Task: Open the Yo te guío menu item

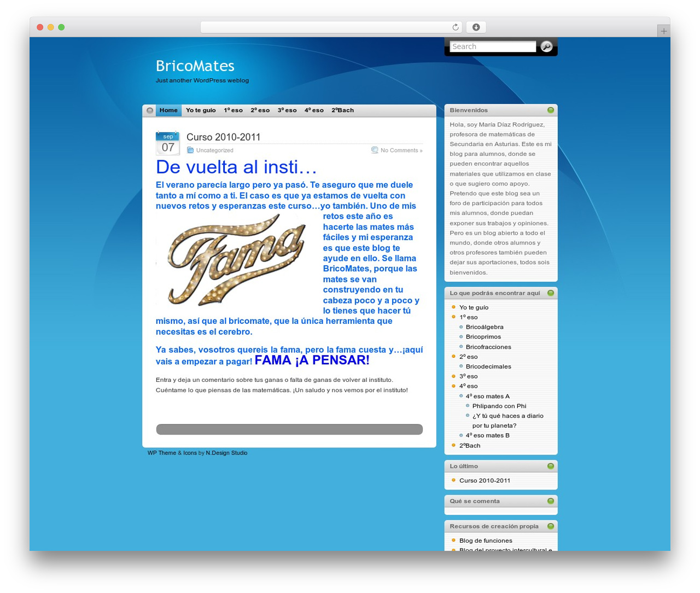Action: [x=201, y=111]
